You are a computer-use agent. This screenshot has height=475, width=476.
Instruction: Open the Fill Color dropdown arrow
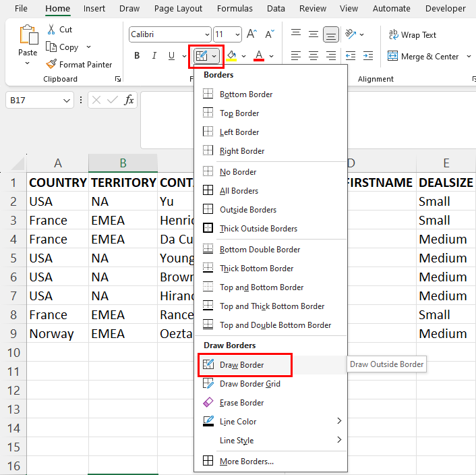click(x=243, y=56)
